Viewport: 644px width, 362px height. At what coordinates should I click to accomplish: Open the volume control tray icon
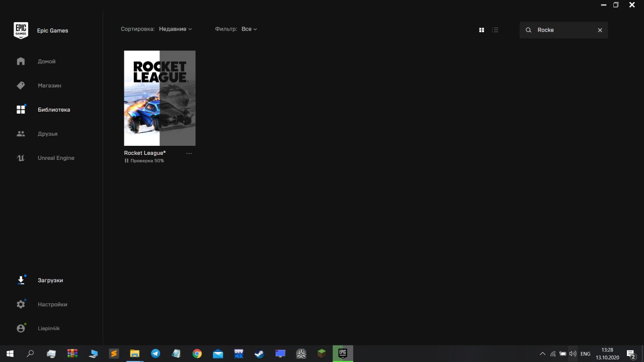coord(573,354)
